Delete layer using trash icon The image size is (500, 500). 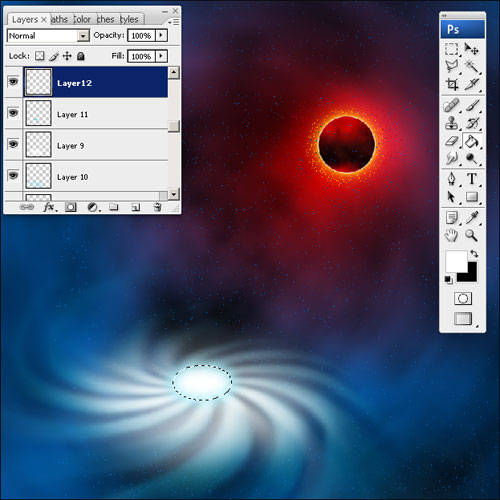click(x=157, y=207)
